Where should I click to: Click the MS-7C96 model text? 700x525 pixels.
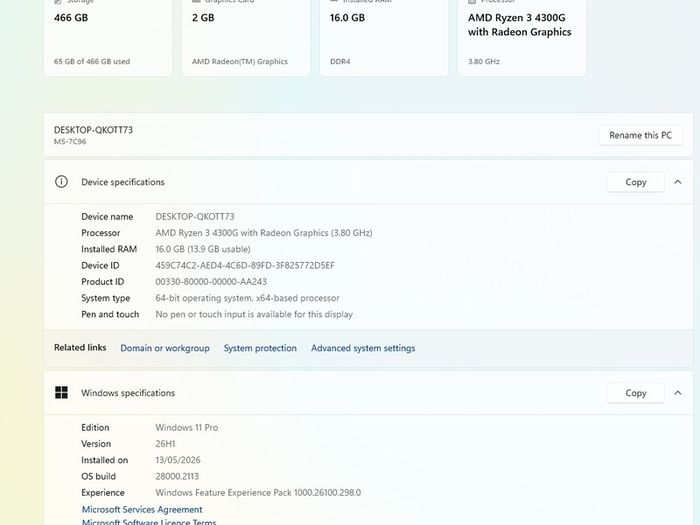[70, 142]
